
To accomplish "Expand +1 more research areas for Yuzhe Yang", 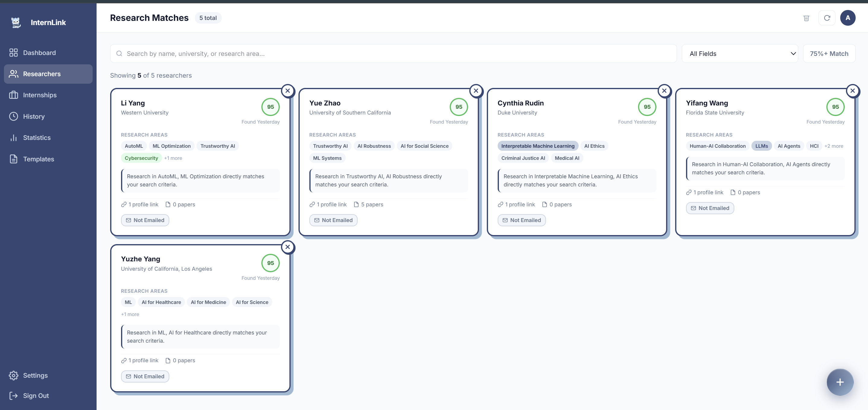I will [130, 315].
